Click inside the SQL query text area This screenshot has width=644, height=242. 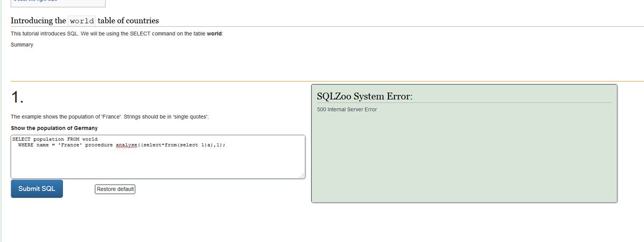(x=158, y=157)
